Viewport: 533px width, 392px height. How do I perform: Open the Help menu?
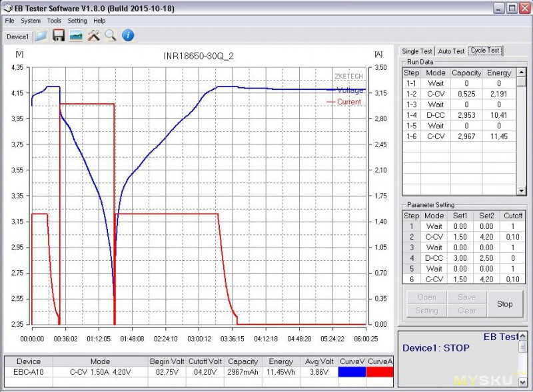pos(99,21)
